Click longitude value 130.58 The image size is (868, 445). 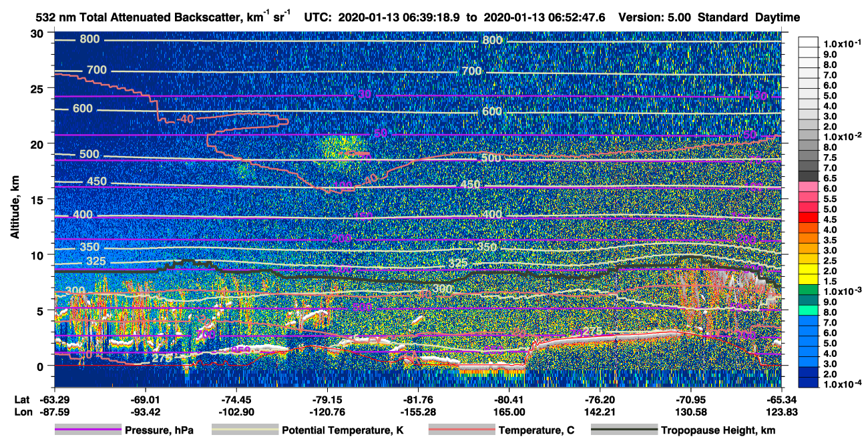pos(690,412)
